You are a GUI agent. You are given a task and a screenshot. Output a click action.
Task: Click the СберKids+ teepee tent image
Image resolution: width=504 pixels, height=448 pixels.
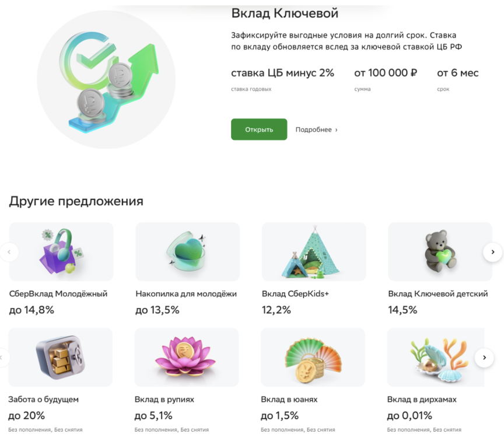point(313,251)
